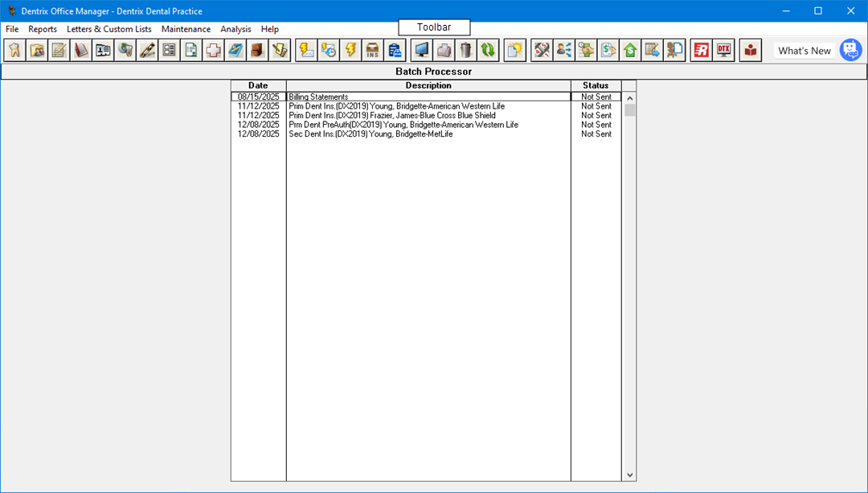Viewport: 868px width, 493px height.
Task: Open the Patient Chart tooth icon
Action: 14,51
